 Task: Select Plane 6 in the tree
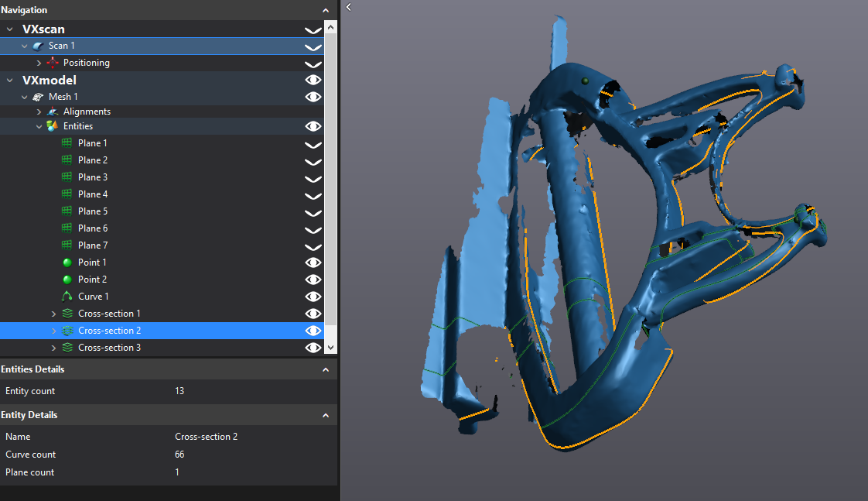pos(92,228)
